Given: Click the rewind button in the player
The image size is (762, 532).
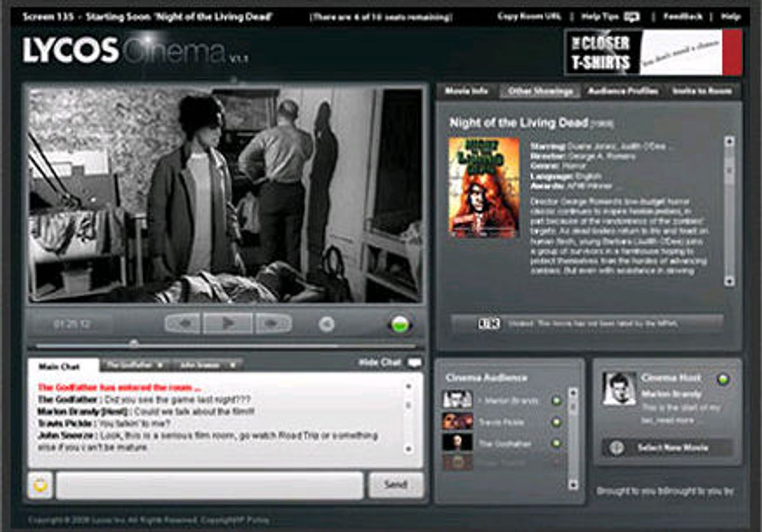Looking at the screenshot, I should pyautogui.click(x=183, y=324).
